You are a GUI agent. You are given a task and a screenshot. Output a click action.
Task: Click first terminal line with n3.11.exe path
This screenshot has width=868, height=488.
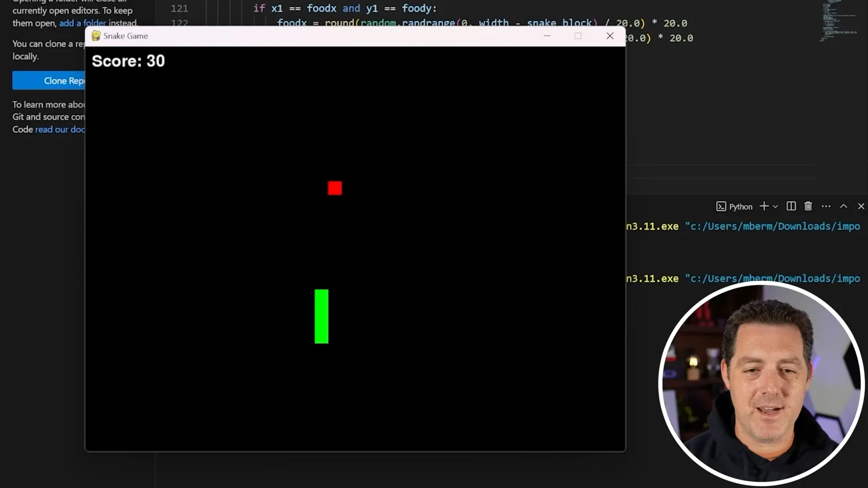pos(743,226)
